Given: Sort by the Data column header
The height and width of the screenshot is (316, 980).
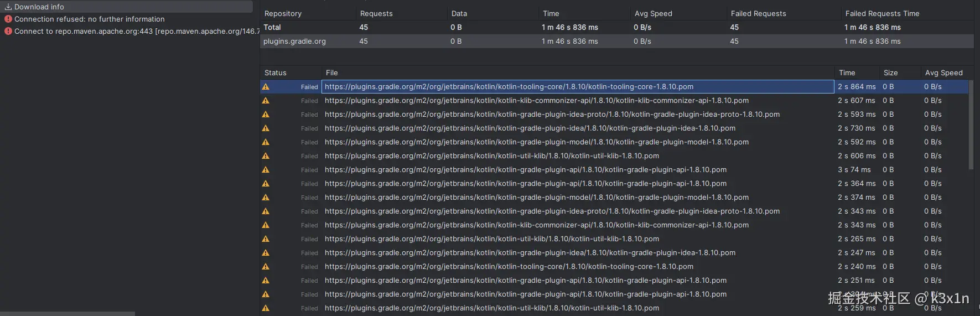Looking at the screenshot, I should click(x=459, y=13).
